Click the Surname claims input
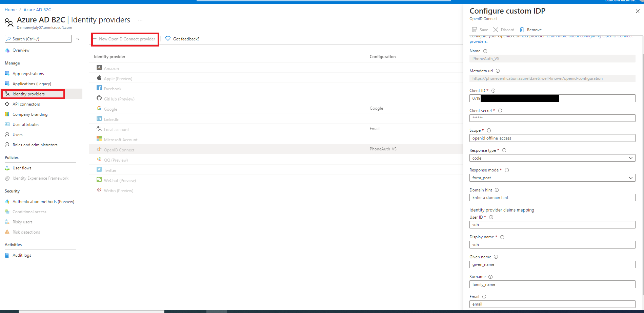Viewport: 644px width, 313px height. pyautogui.click(x=552, y=284)
